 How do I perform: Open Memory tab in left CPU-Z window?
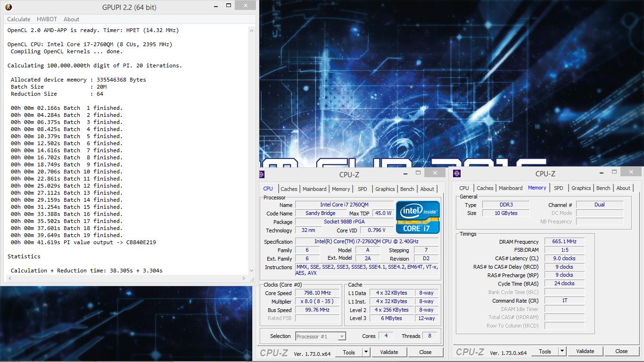341,189
